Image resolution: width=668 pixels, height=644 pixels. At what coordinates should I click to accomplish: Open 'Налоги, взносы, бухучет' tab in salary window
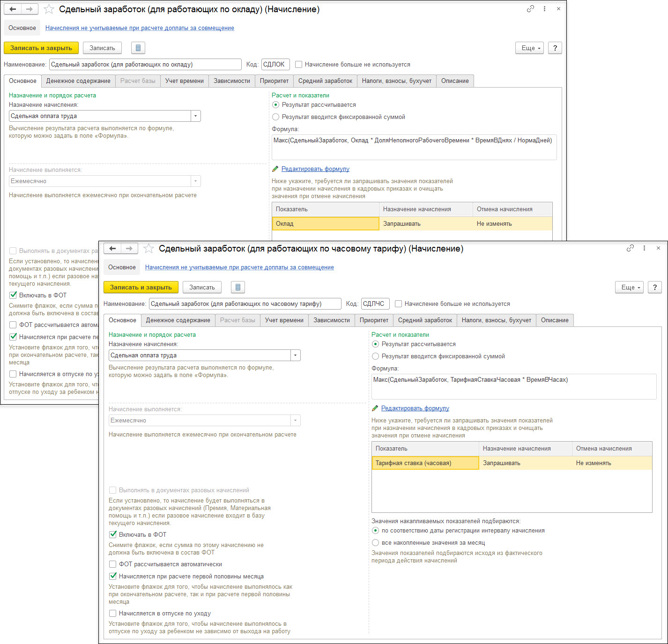(x=397, y=81)
